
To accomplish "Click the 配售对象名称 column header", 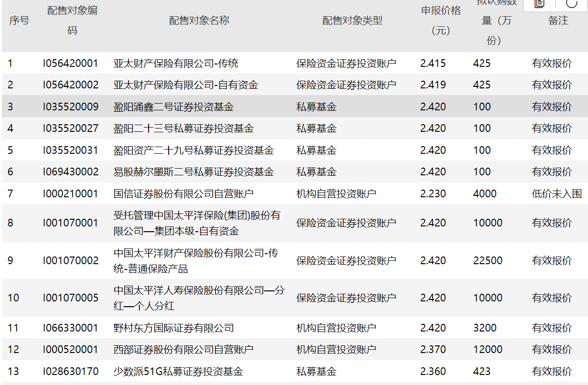I will coord(199,21).
